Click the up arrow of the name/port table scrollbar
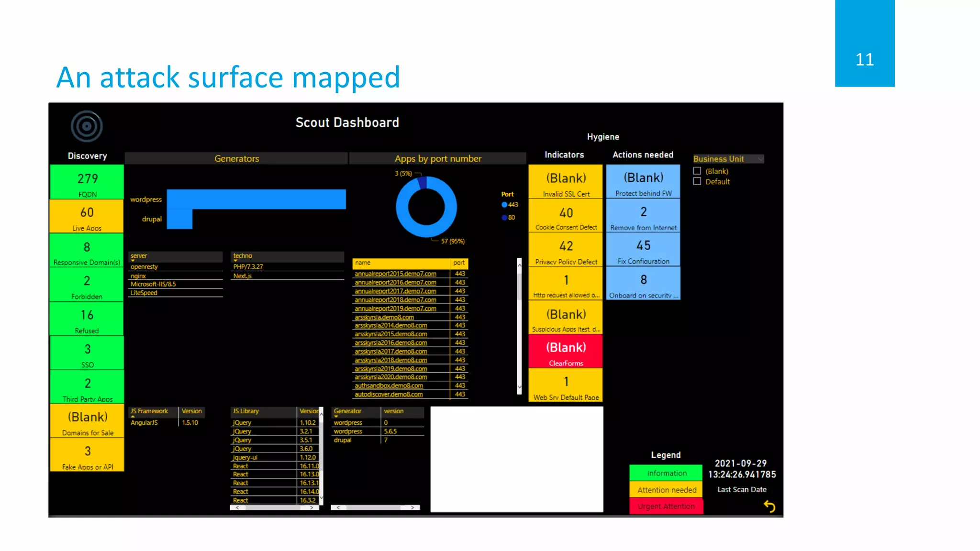This screenshot has width=980, height=551. (519, 264)
